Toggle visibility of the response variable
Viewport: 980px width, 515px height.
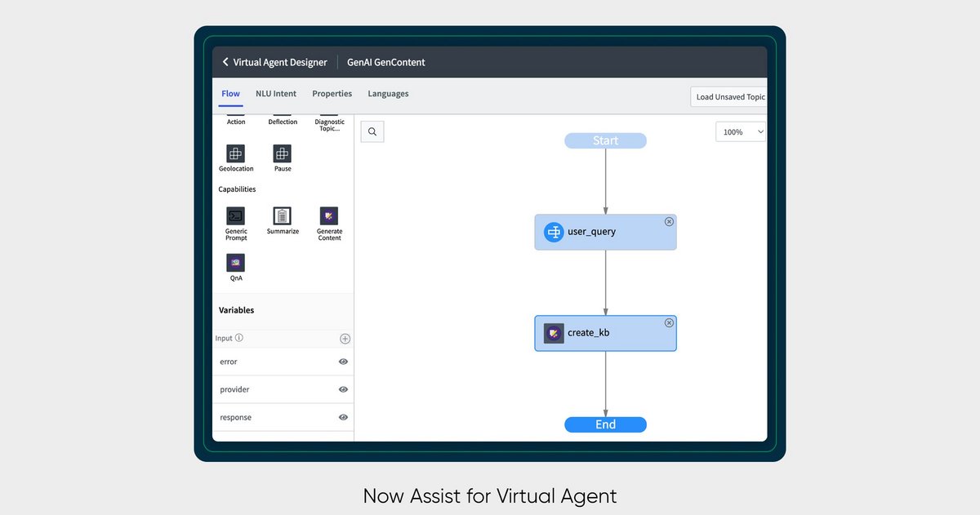343,417
